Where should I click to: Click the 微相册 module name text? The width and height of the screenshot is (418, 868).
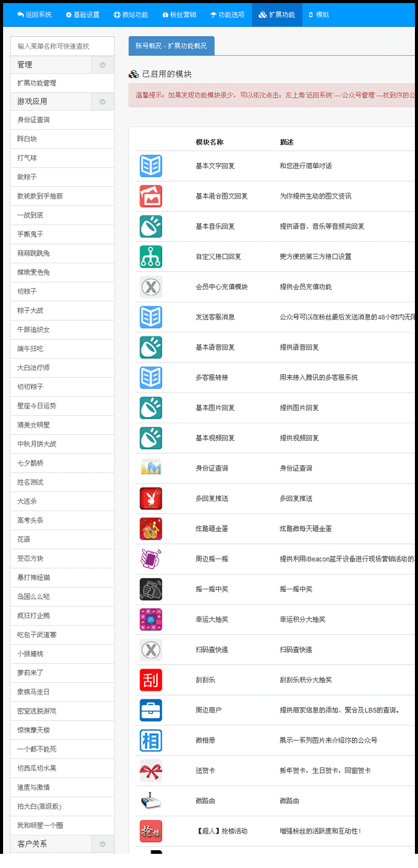[x=205, y=740]
